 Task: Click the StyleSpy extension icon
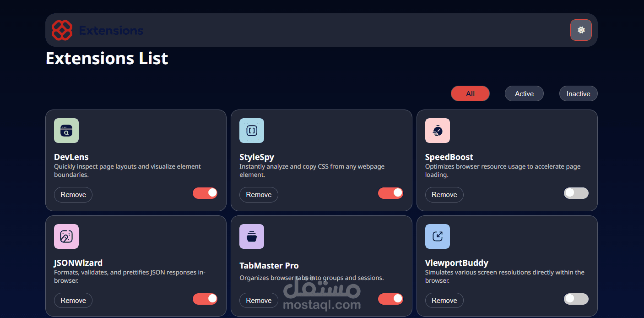pos(252,131)
